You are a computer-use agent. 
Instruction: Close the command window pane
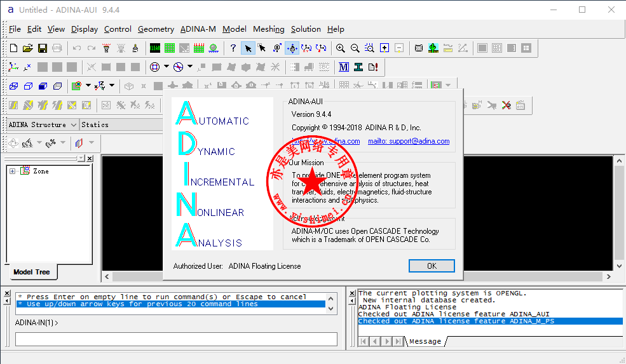[7, 293]
